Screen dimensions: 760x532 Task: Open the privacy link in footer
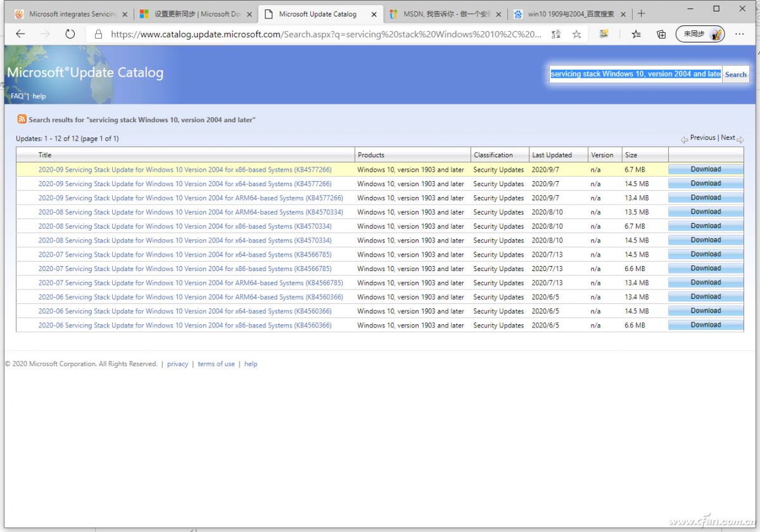pos(177,364)
